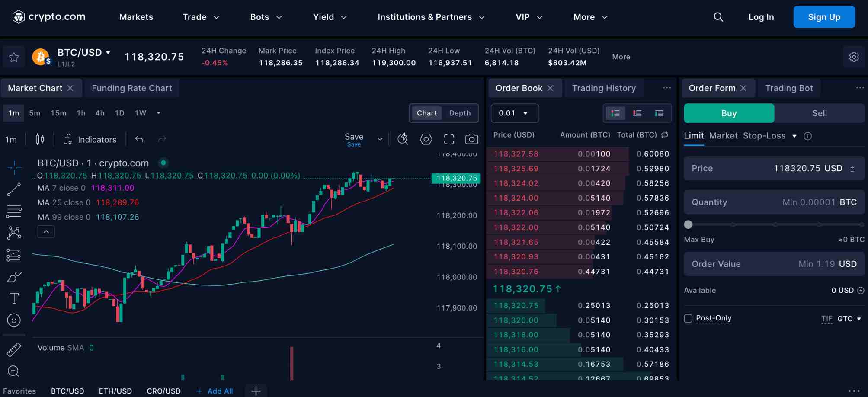Screen dimensions: 868x397
Task: Open the Emoji sticker tool
Action: (14, 320)
